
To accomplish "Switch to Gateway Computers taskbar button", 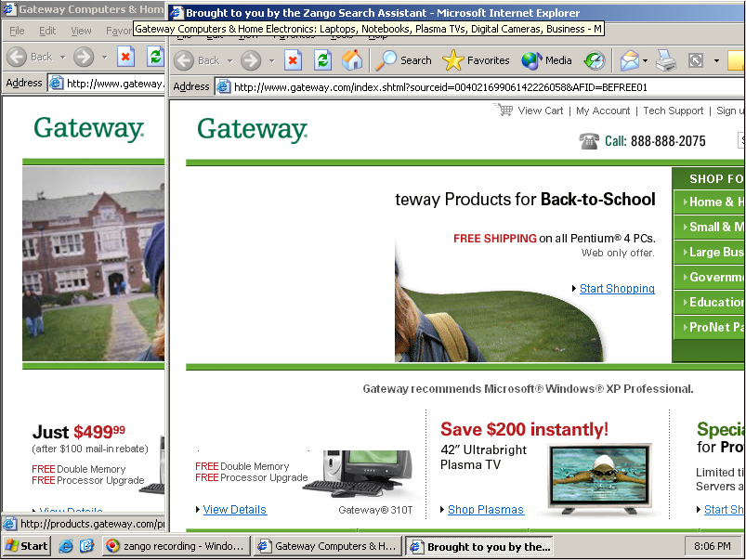I will pos(327,546).
